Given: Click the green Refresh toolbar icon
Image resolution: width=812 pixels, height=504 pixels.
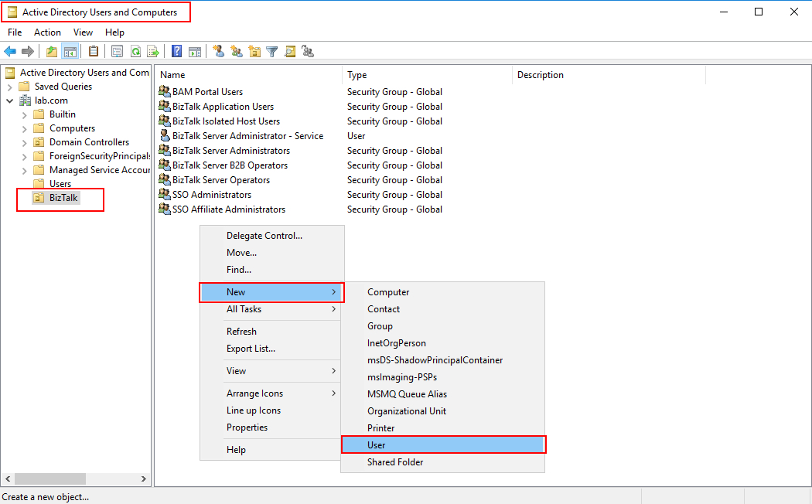Looking at the screenshot, I should (135, 51).
